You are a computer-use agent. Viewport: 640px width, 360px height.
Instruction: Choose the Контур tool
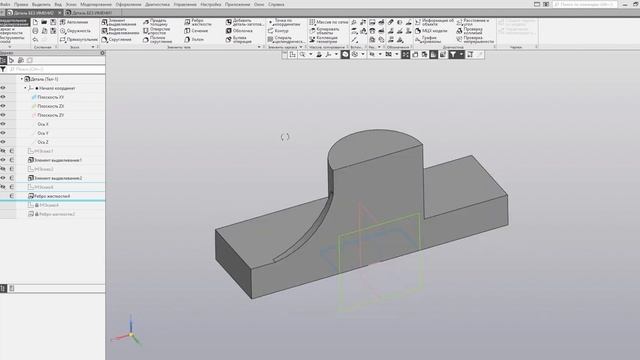click(x=278, y=31)
